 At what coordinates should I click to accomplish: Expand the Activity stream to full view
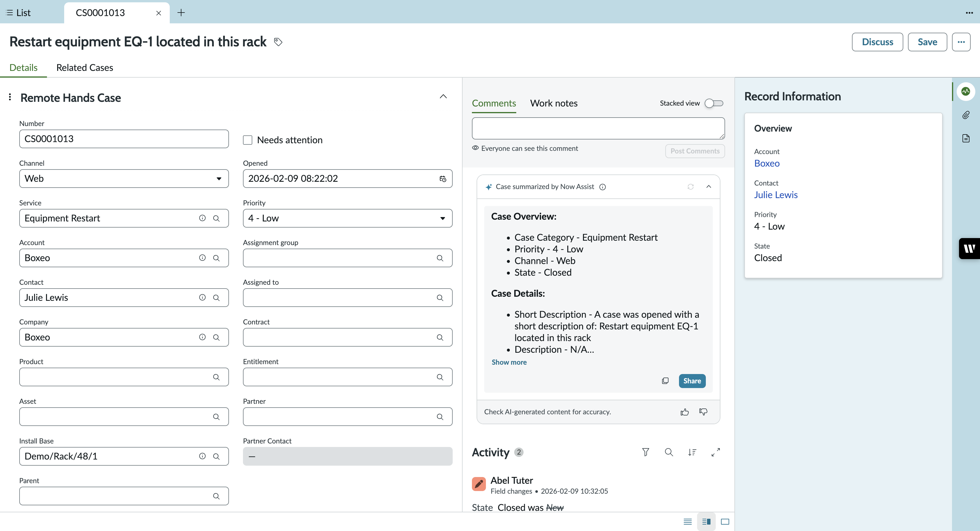(715, 452)
